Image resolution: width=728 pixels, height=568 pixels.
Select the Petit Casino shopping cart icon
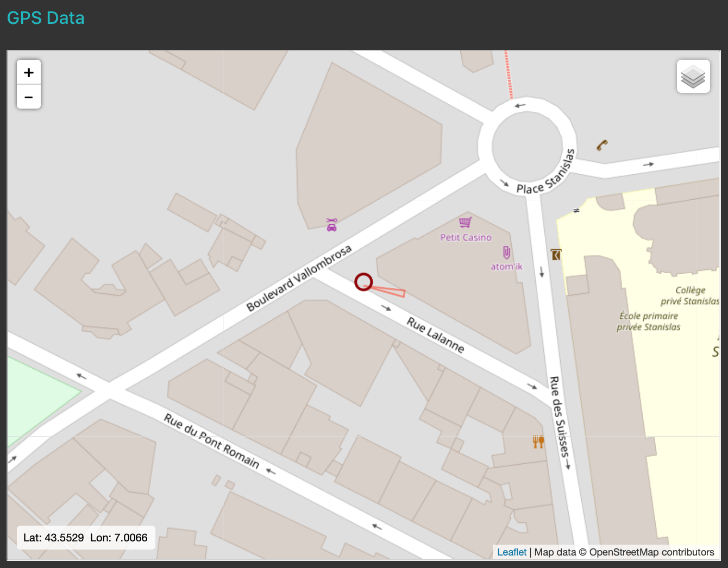coord(465,222)
